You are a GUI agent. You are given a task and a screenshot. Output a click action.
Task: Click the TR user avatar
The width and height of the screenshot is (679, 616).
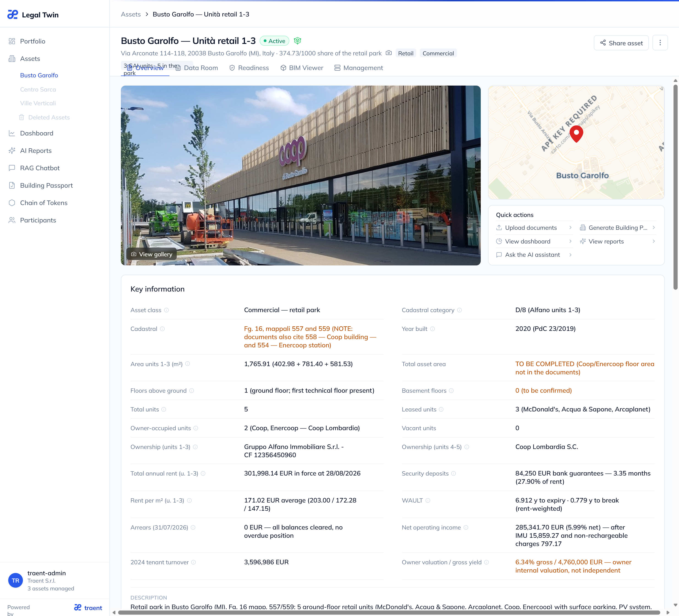point(16,580)
